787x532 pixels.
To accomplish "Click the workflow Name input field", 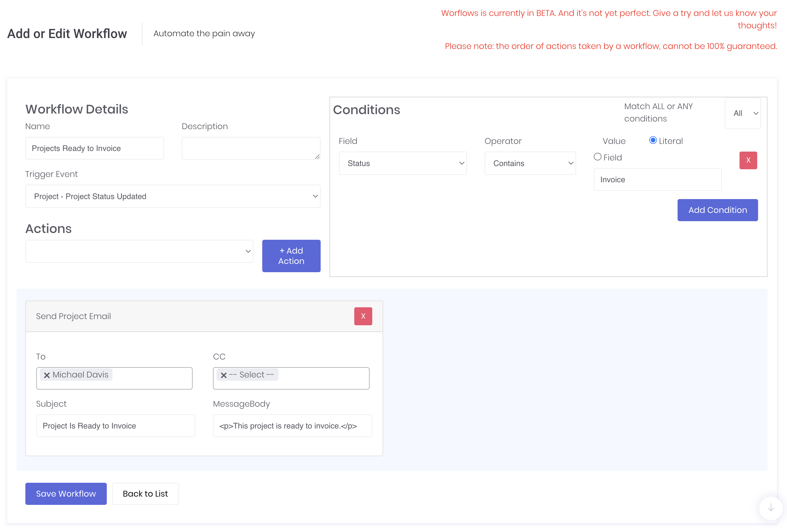I will pyautogui.click(x=94, y=148).
